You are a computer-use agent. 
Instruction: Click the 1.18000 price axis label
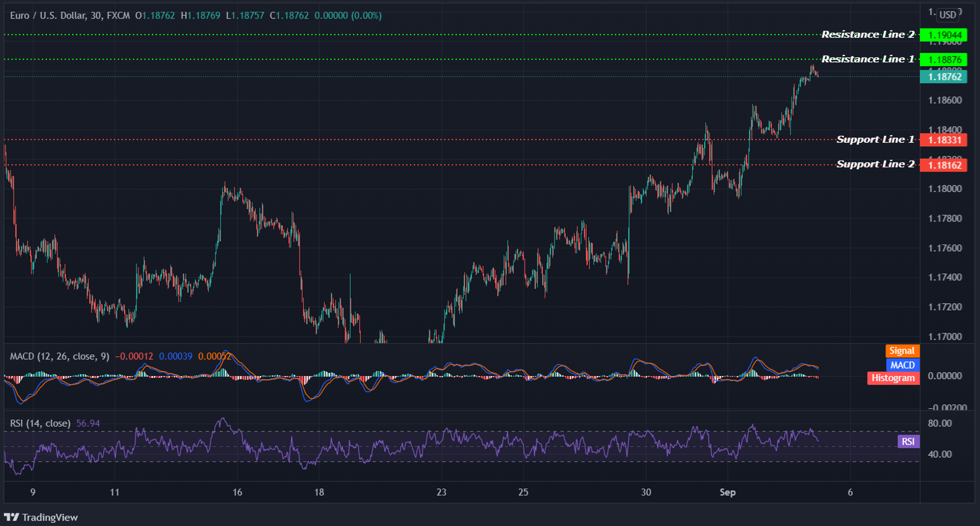[x=945, y=189]
